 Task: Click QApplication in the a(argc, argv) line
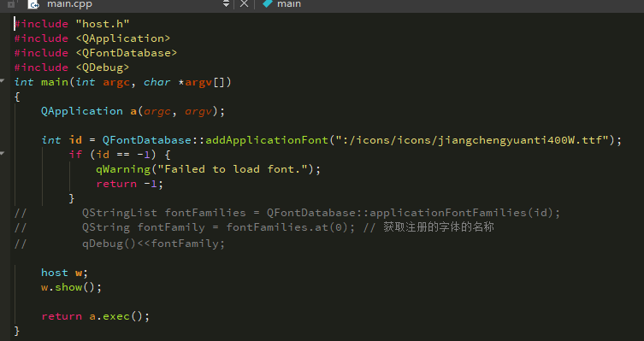pyautogui.click(x=82, y=111)
